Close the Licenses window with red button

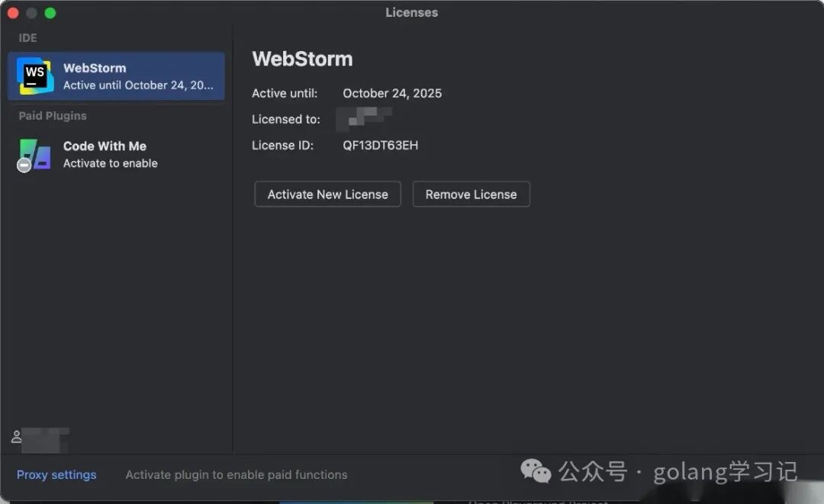13,13
